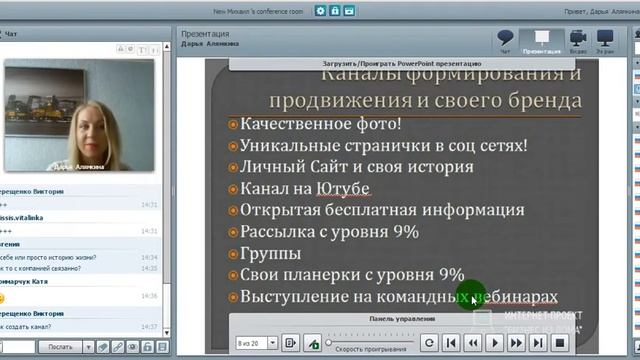Click slide bullet 'Свои планерки с уровня 9%'

pyautogui.click(x=352, y=275)
